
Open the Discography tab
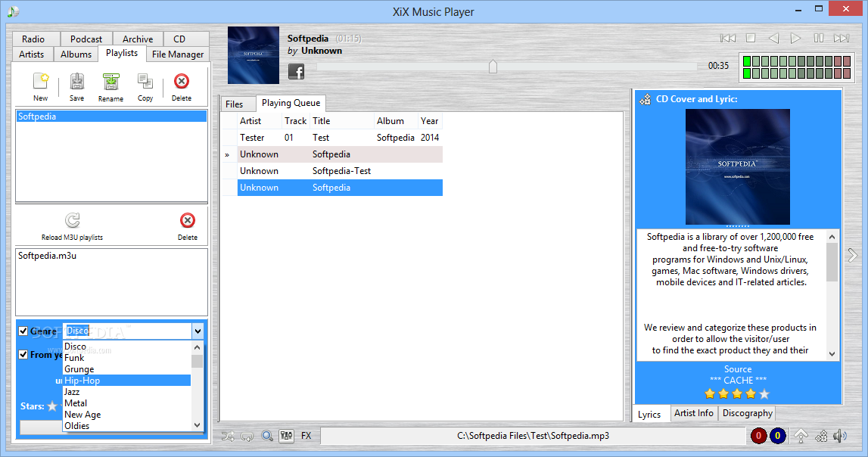(748, 413)
